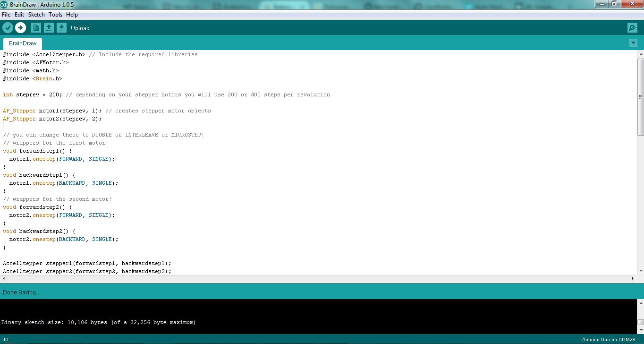Open the Serial Monitor
This screenshot has width=644, height=344.
632,28
